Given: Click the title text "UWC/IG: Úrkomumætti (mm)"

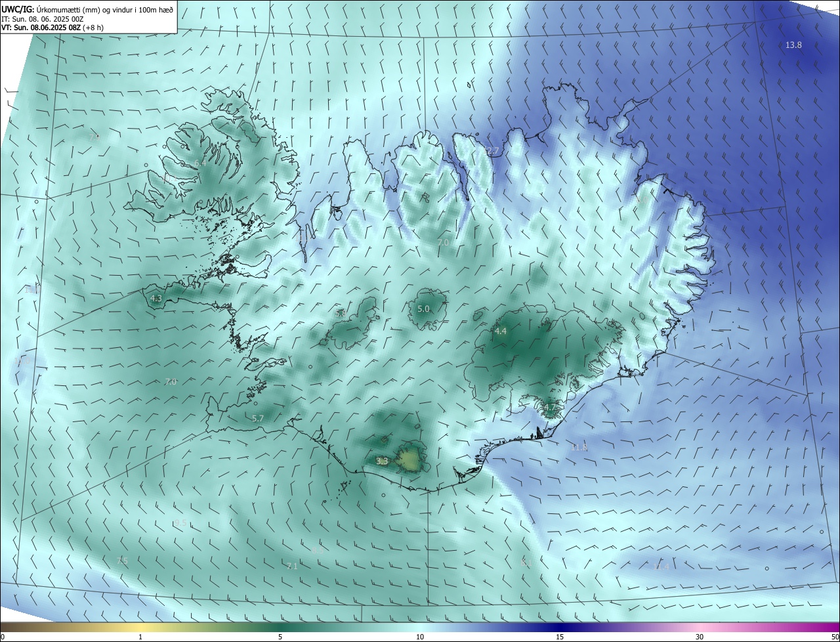Looking at the screenshot, I should click(x=50, y=9).
